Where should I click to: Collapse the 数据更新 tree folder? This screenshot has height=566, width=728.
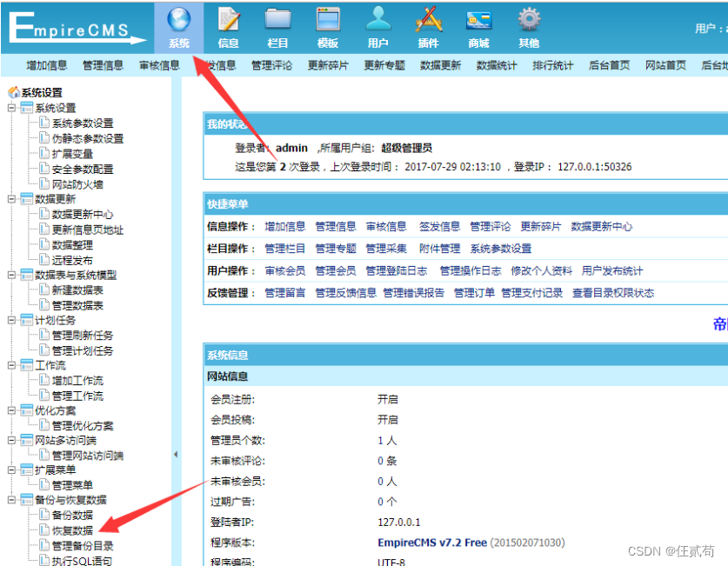(x=11, y=199)
